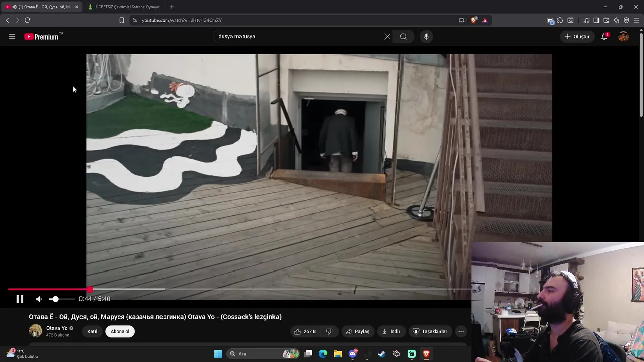Open Task View on the taskbar
Viewport: 644px width, 362px height.
pos(308,354)
